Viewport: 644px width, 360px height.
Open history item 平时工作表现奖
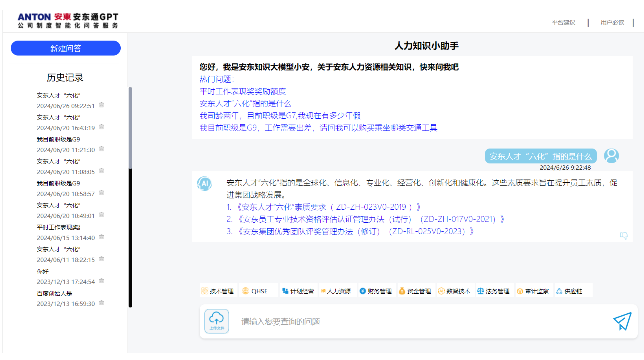[58, 227]
